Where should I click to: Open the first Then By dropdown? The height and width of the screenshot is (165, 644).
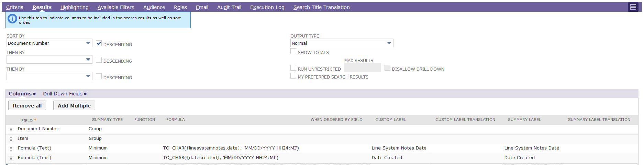pos(49,60)
